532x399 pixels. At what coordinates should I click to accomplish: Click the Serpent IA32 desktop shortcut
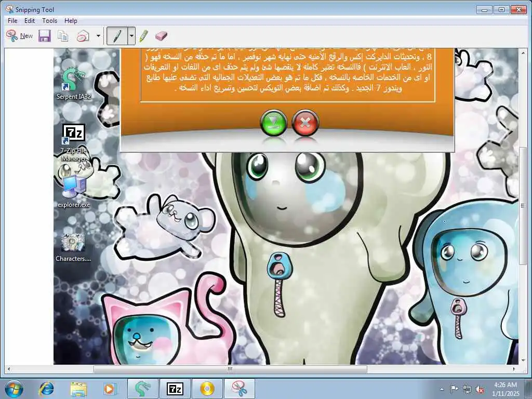click(x=74, y=83)
